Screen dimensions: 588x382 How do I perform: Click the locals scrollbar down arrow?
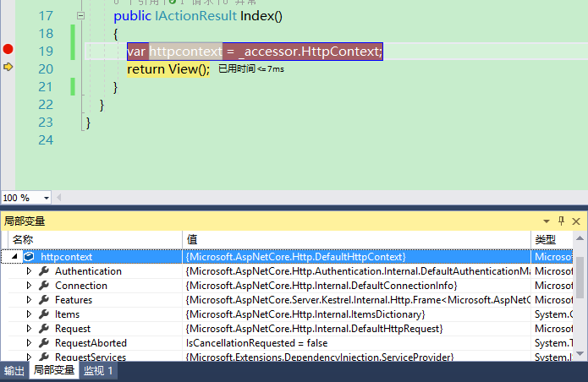click(x=580, y=353)
